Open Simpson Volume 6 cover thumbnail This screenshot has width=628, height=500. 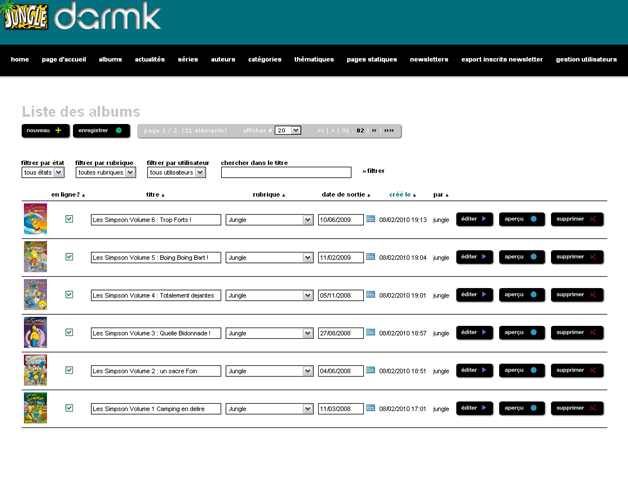point(35,219)
